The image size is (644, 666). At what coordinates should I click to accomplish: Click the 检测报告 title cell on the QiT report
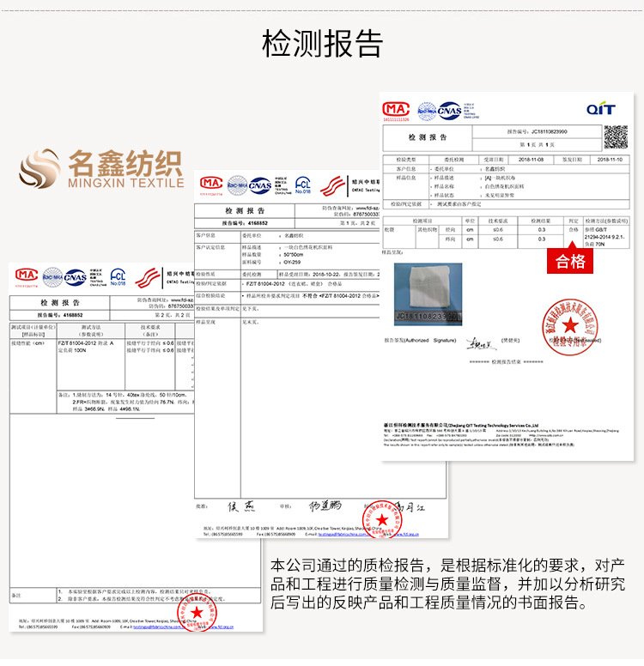428,137
